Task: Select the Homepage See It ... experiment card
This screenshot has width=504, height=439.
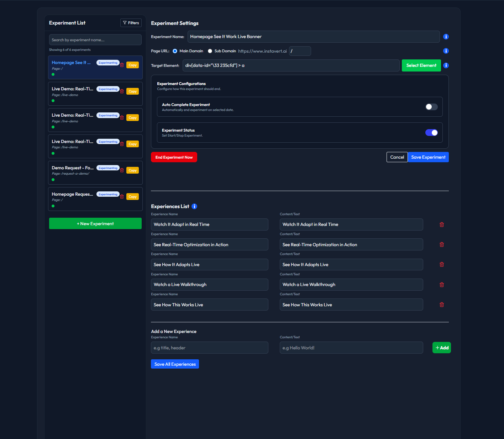Action: coord(95,67)
